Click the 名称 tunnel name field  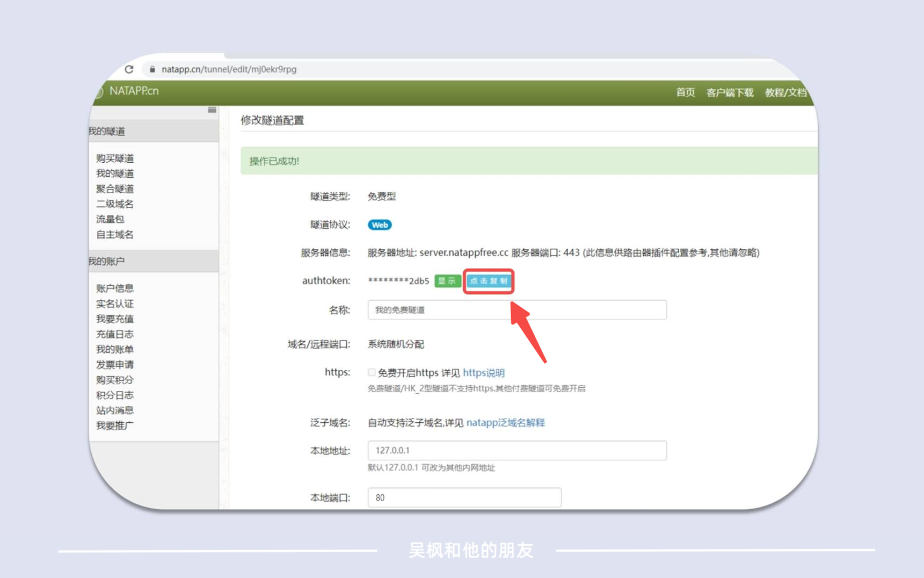pyautogui.click(x=517, y=310)
